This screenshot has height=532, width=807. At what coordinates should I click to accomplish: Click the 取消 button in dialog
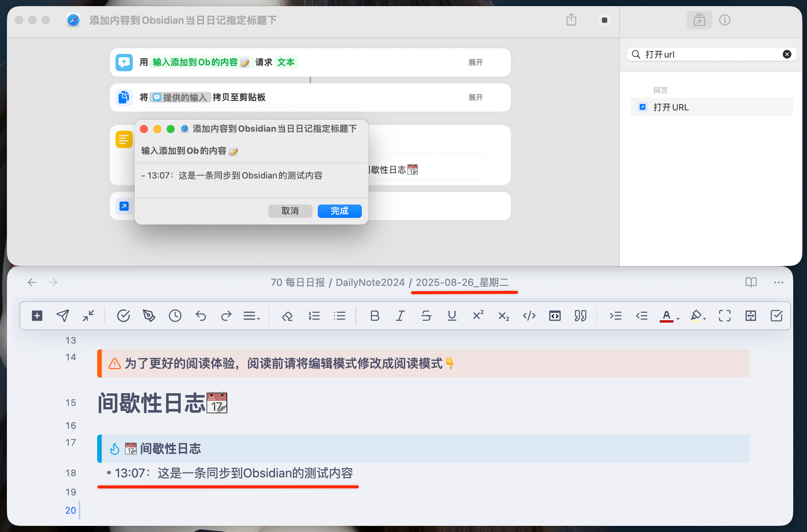[290, 211]
